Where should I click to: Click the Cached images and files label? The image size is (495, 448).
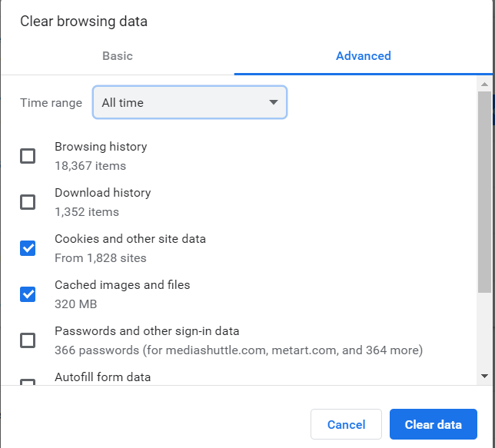(122, 285)
